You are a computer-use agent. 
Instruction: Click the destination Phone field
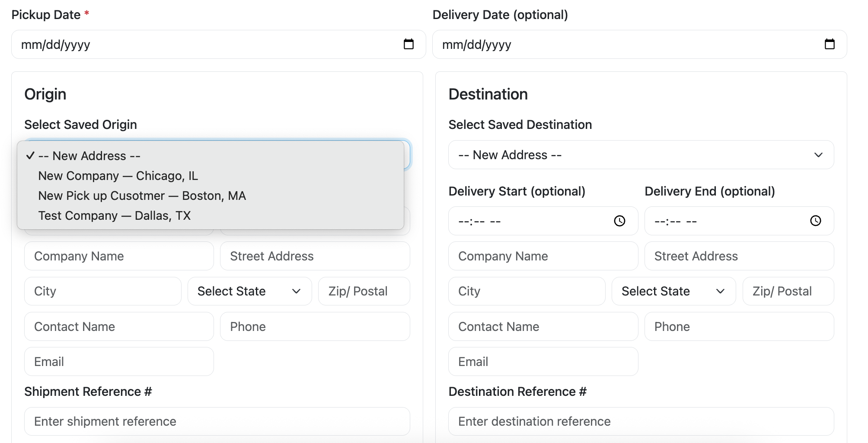click(x=739, y=327)
